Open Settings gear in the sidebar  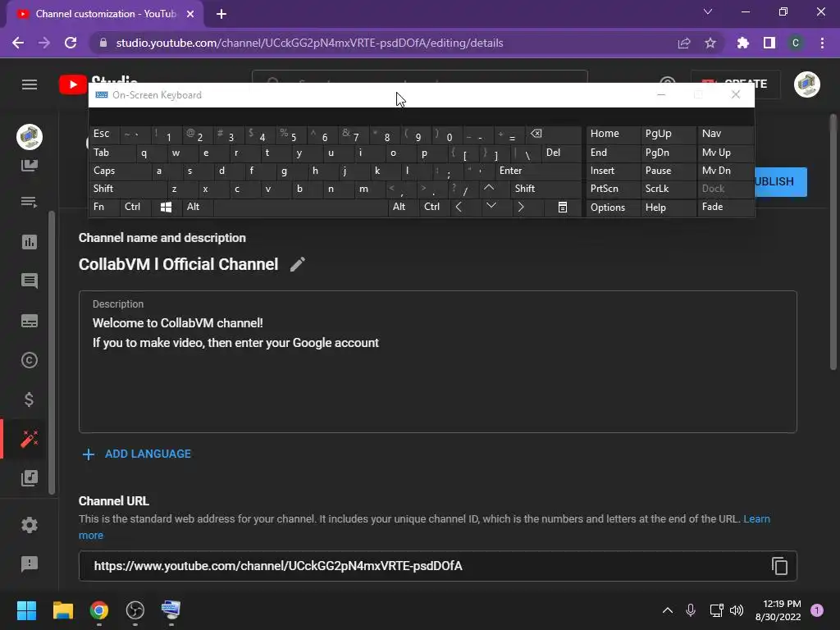(x=30, y=524)
